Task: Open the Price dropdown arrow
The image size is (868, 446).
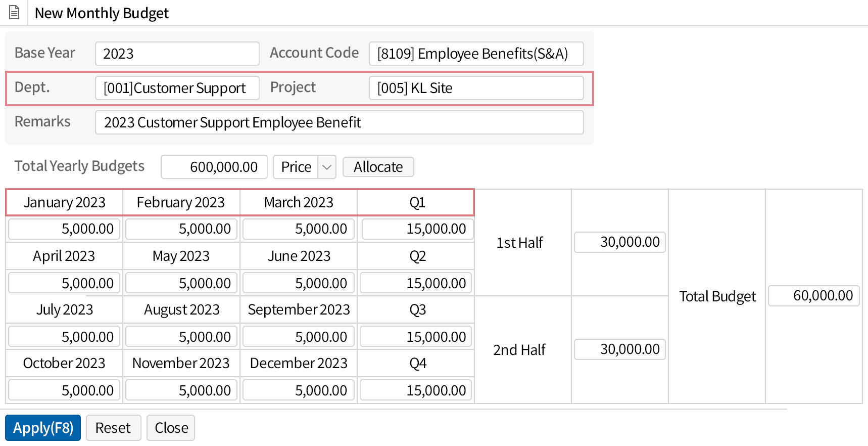Action: (x=327, y=167)
